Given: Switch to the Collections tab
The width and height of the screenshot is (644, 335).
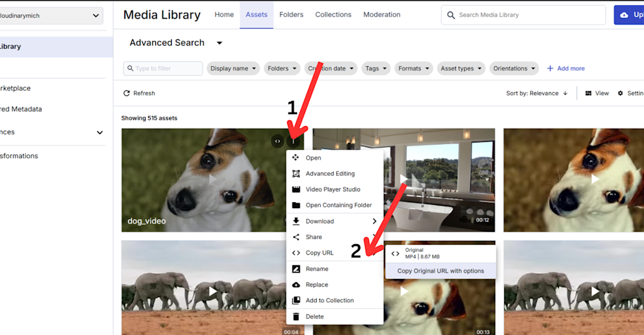Looking at the screenshot, I should pyautogui.click(x=333, y=14).
